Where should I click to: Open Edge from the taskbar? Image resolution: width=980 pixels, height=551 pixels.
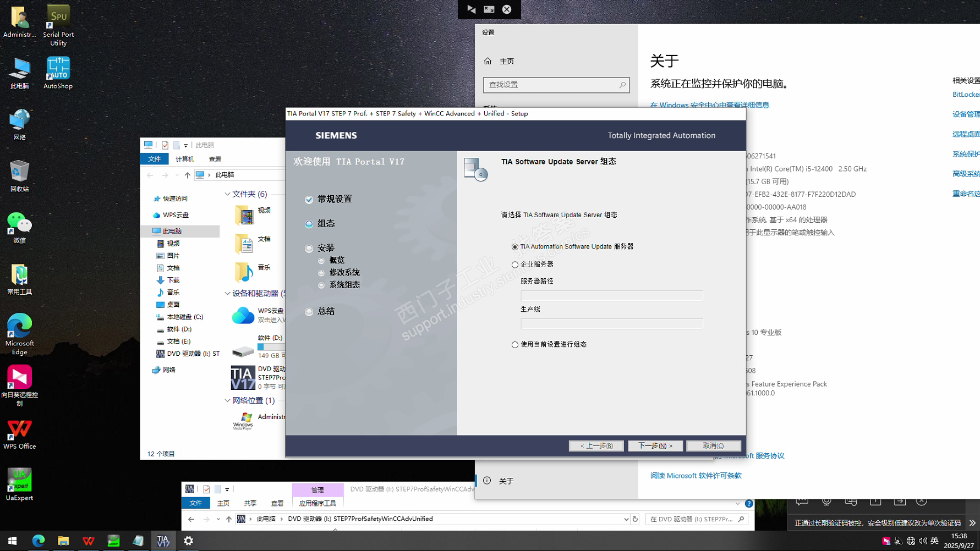[38, 541]
